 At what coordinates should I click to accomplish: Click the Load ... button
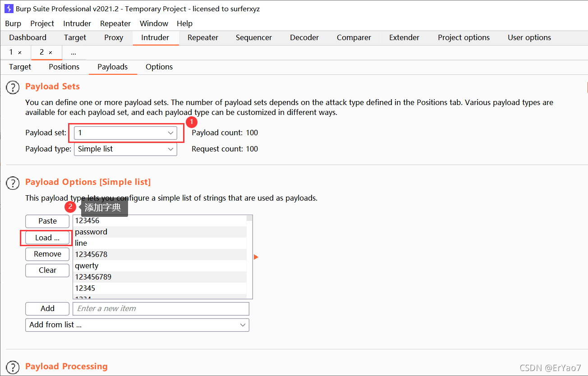(x=47, y=238)
